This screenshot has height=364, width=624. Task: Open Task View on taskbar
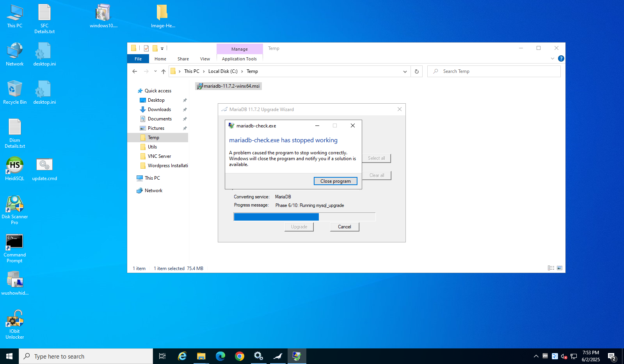[x=162, y=356]
